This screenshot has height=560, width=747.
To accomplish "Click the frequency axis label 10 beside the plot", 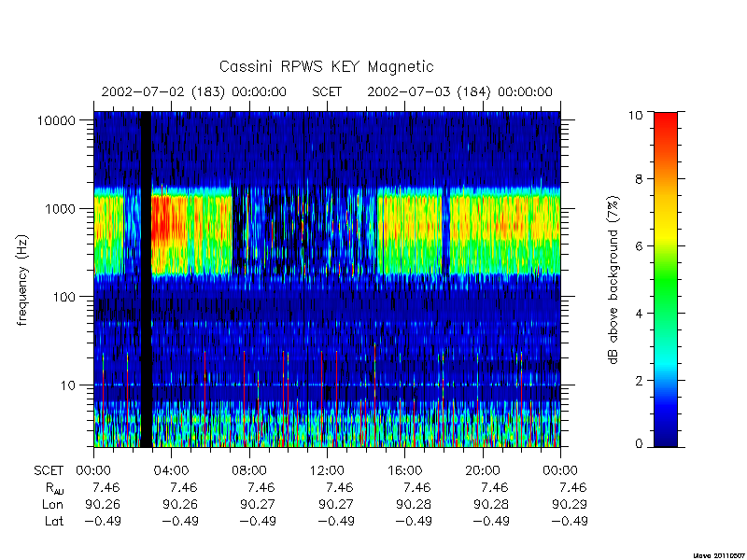I will point(68,385).
